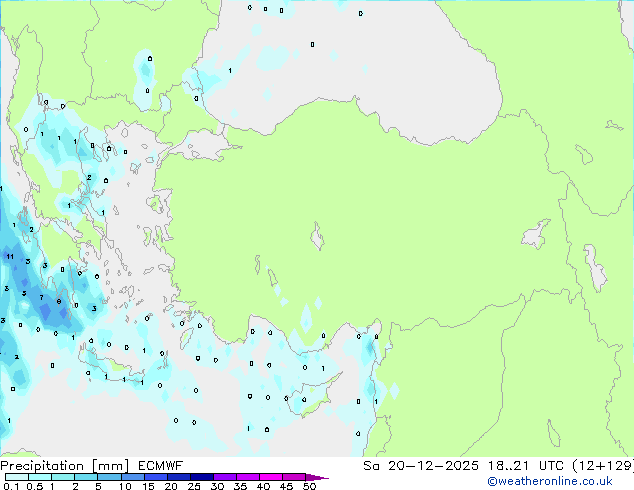Click the 'Precipitation [mm]' legend title
The width and height of the screenshot is (634, 490).
(x=65, y=466)
